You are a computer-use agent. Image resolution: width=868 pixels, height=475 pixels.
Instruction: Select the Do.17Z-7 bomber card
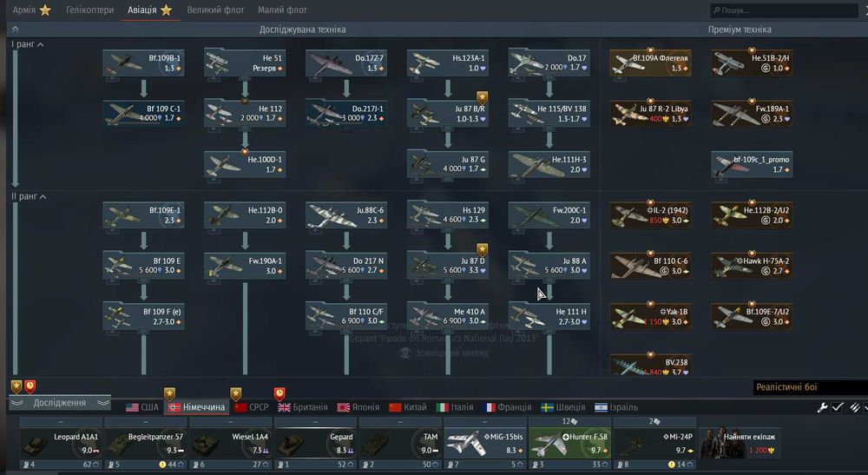pyautogui.click(x=346, y=63)
